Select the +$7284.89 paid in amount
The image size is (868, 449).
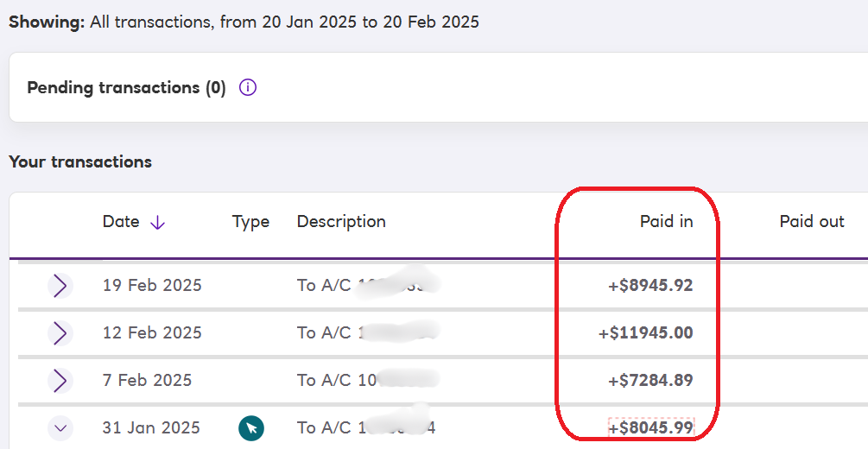[x=650, y=381]
